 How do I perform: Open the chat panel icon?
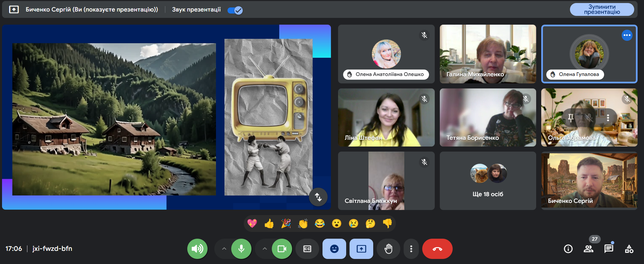point(609,249)
